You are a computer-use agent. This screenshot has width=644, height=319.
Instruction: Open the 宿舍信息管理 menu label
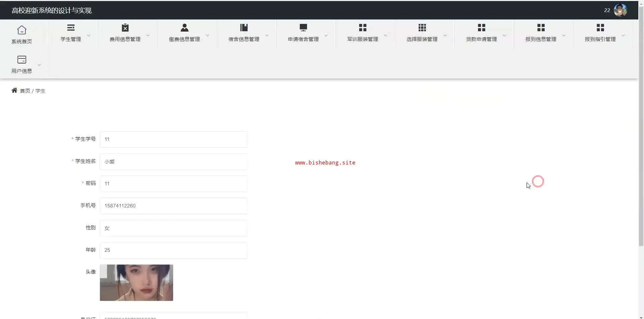[x=244, y=39]
